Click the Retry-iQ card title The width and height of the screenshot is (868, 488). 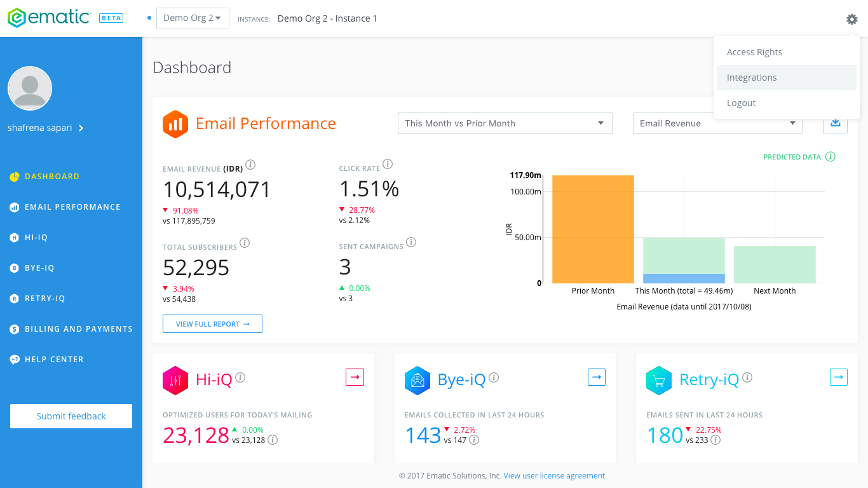tap(709, 380)
